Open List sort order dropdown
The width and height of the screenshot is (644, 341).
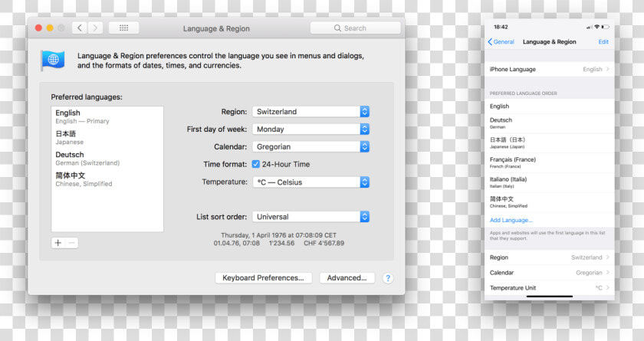pyautogui.click(x=311, y=217)
